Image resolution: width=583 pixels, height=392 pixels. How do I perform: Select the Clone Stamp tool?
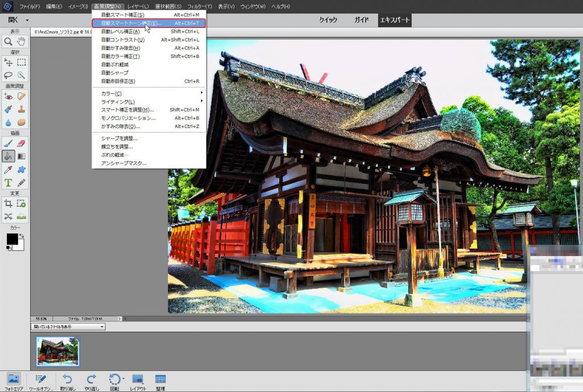coord(21,109)
